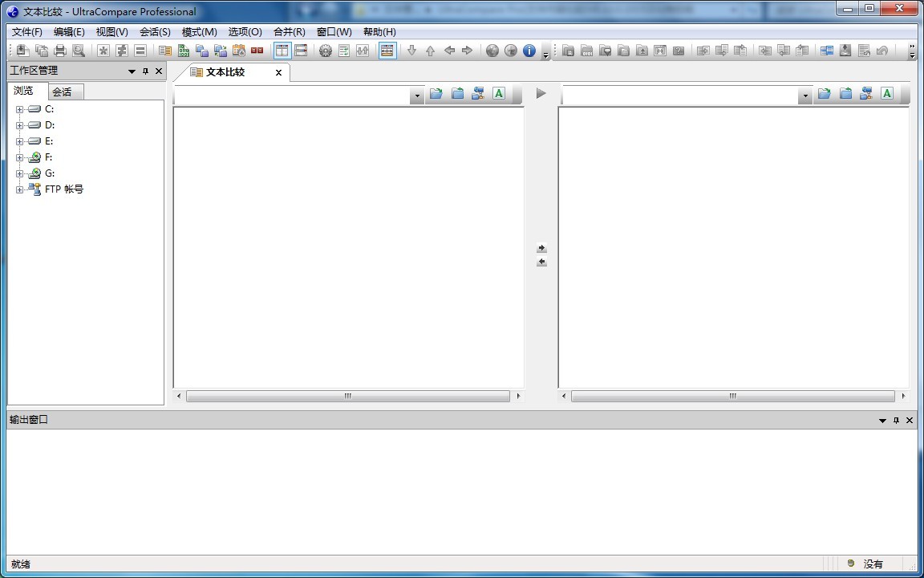Close the 文本比较 tab
Viewport: 924px width, 578px height.
278,72
